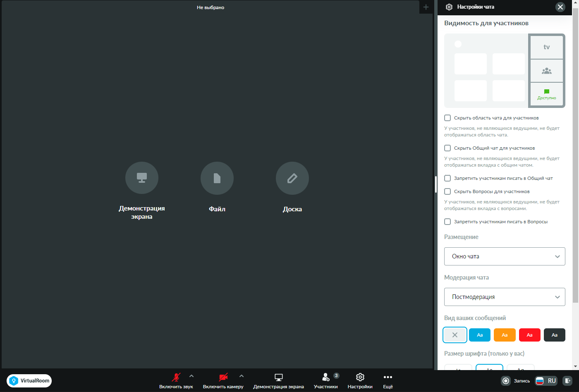Click the panel resize handle divider
The height and width of the screenshot is (392, 579).
click(x=436, y=184)
